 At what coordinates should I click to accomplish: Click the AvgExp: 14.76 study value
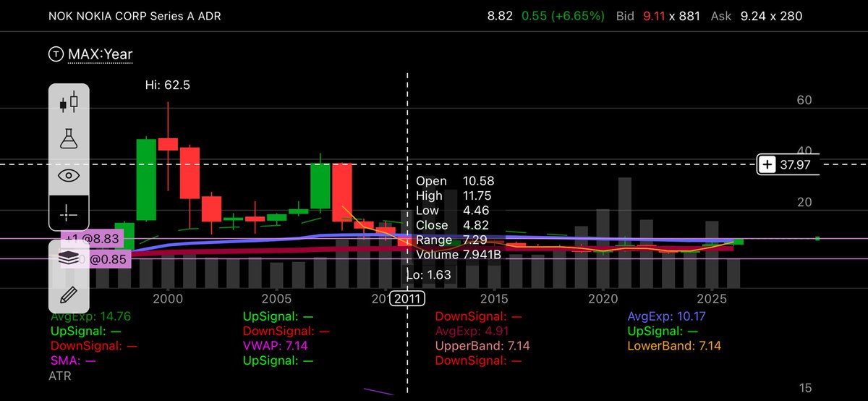coord(90,316)
